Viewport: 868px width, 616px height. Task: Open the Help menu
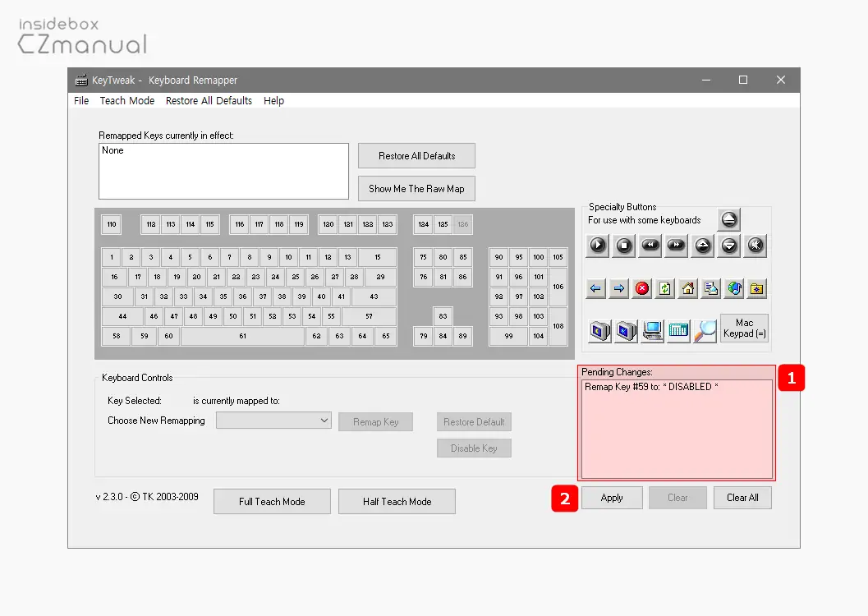(273, 101)
